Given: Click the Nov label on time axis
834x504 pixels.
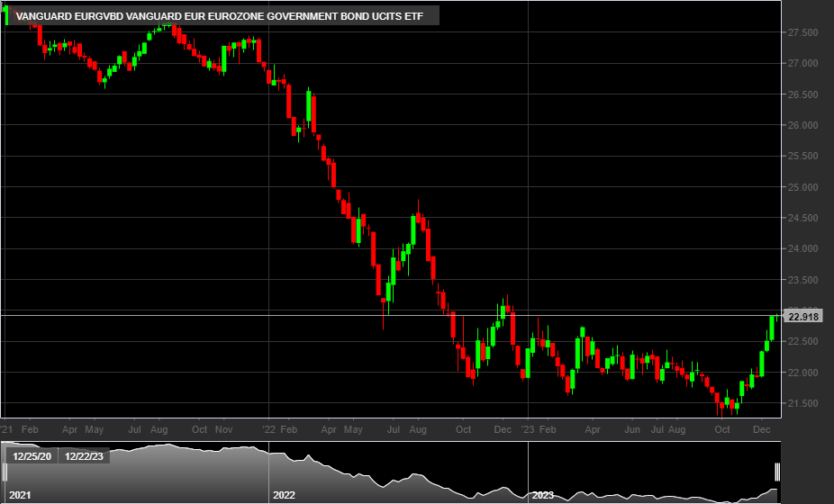Looking at the screenshot, I should point(224,429).
